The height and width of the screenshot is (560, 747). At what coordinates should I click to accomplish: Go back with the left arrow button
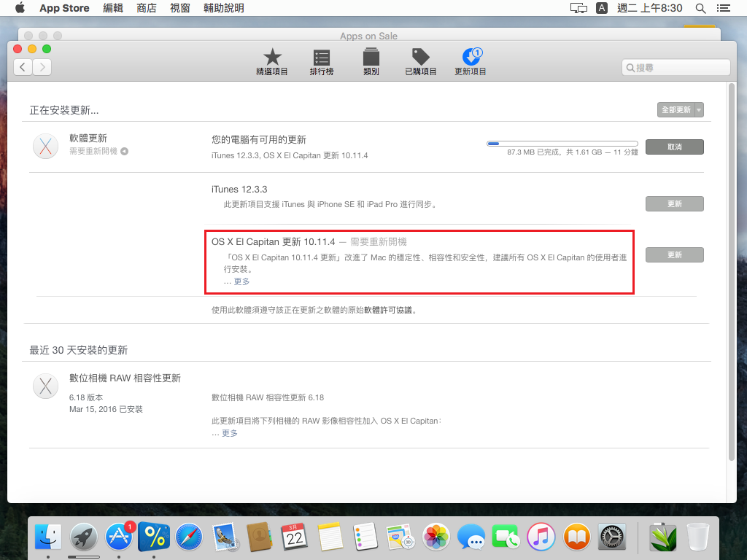pos(23,67)
